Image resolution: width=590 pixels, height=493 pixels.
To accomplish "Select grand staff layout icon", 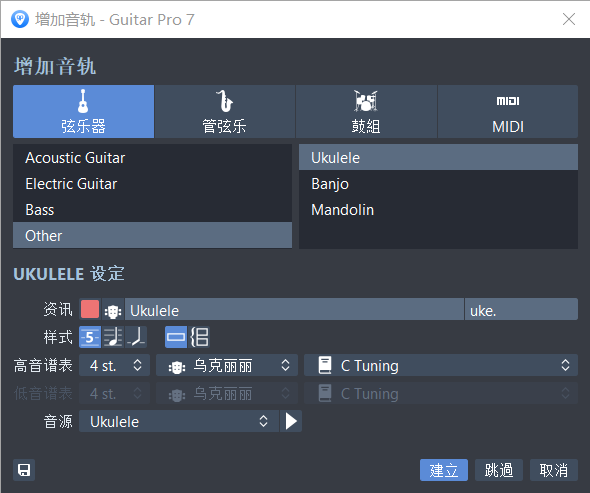I will pyautogui.click(x=199, y=337).
